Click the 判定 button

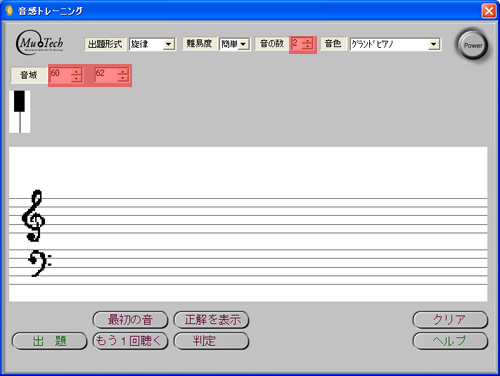tap(211, 341)
